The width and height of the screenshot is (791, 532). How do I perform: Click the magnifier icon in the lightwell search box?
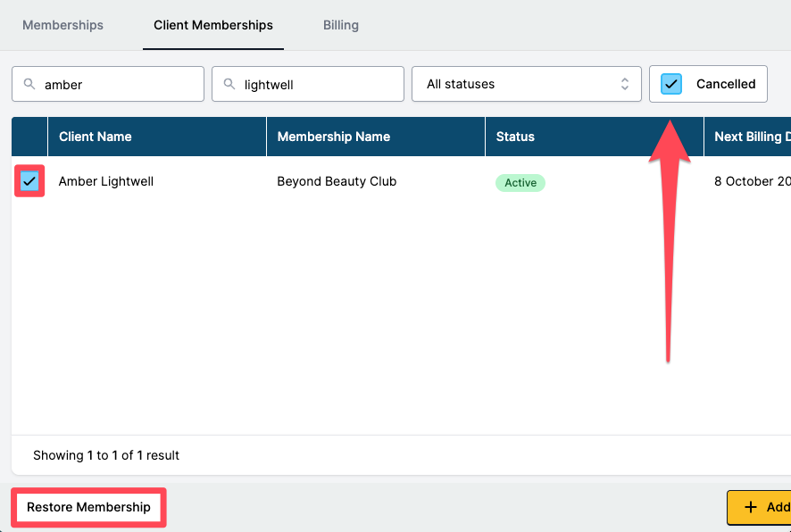(x=229, y=85)
